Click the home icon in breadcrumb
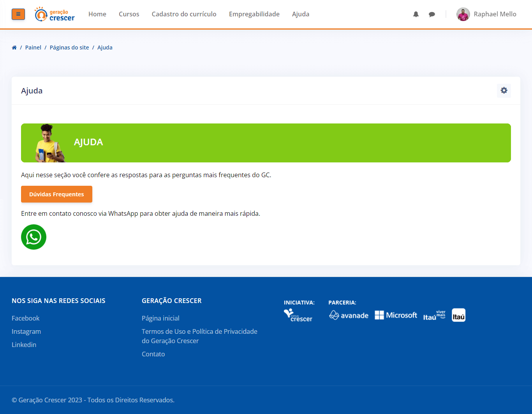 [14, 48]
